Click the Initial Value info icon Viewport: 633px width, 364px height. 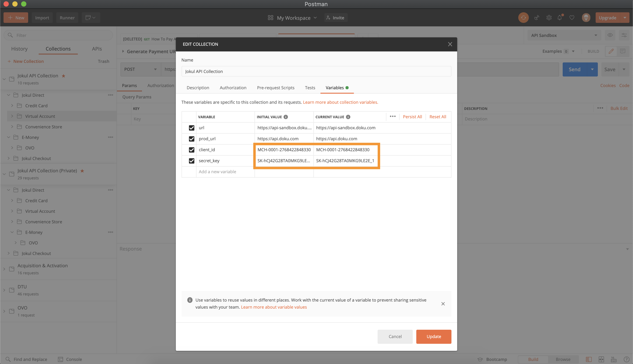coord(286,117)
